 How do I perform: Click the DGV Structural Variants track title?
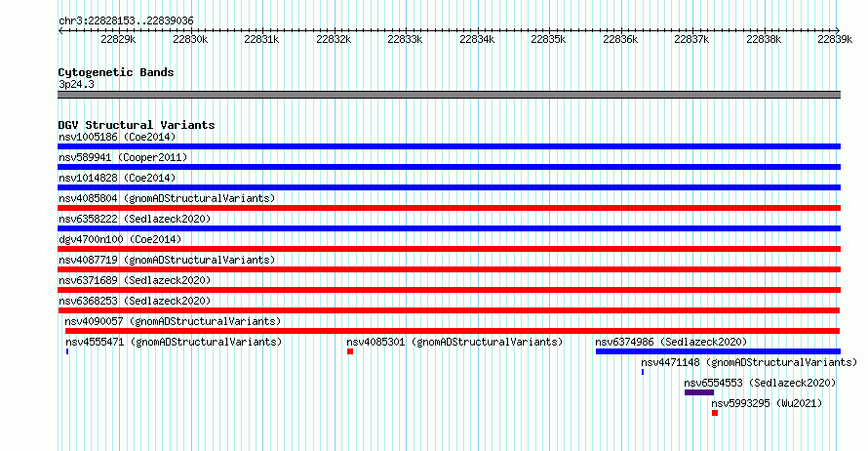[137, 125]
